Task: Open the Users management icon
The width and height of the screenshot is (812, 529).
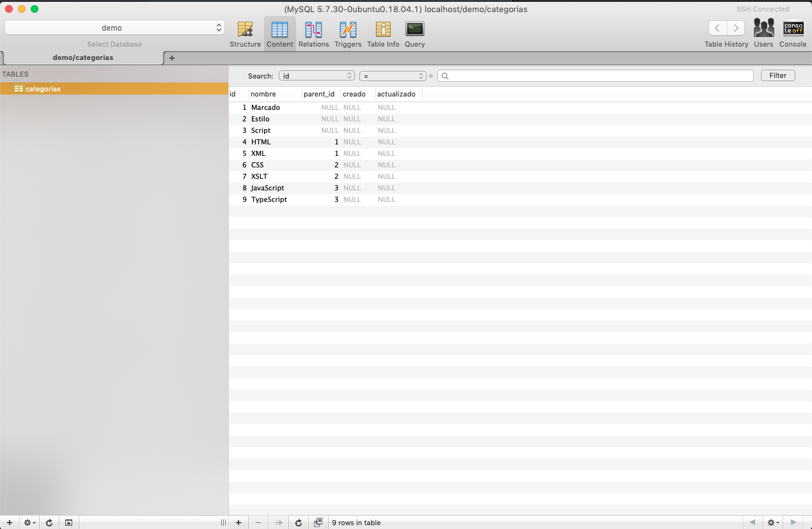Action: pyautogui.click(x=763, y=34)
